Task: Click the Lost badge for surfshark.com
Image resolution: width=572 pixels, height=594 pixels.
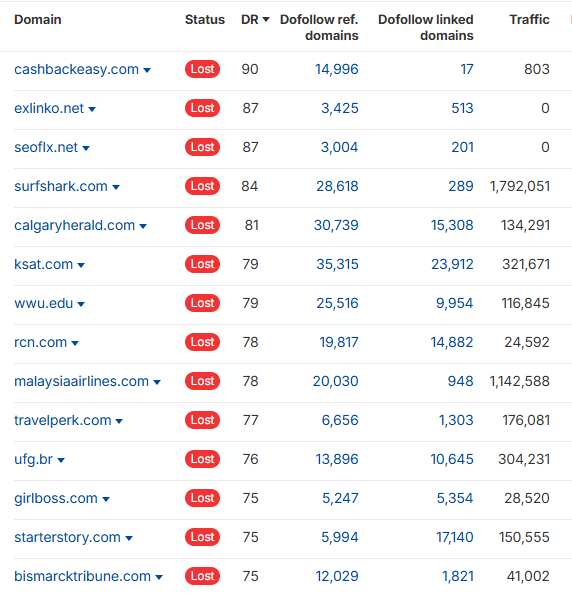Action: 202,186
